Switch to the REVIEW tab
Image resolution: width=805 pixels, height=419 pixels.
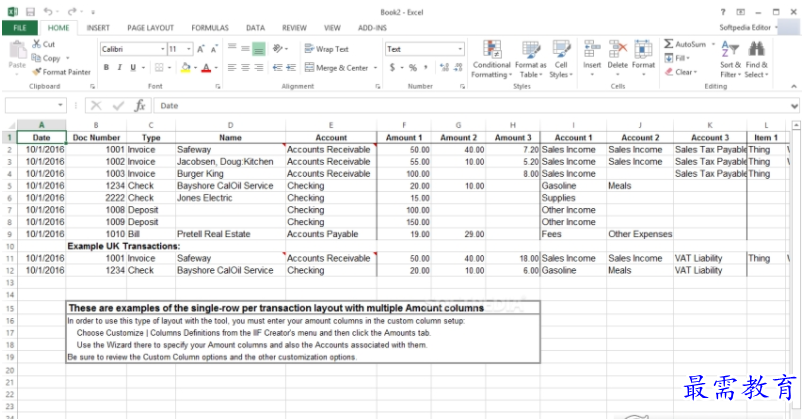point(294,28)
